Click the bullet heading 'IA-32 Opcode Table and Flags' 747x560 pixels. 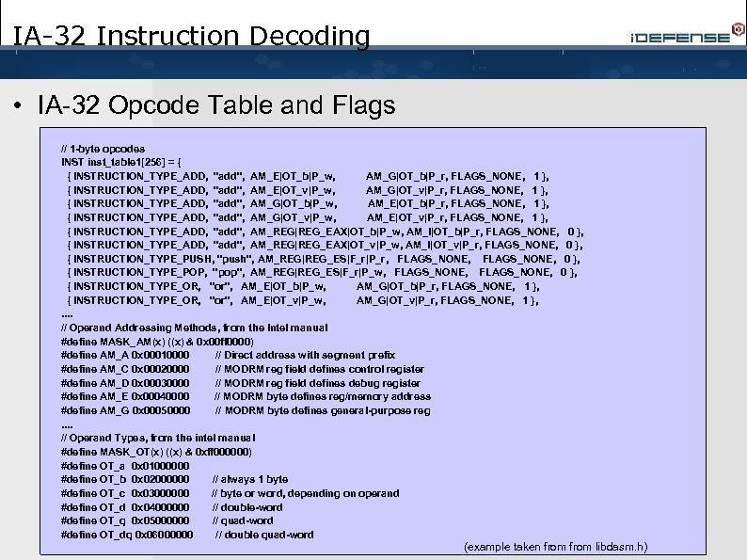click(x=216, y=104)
